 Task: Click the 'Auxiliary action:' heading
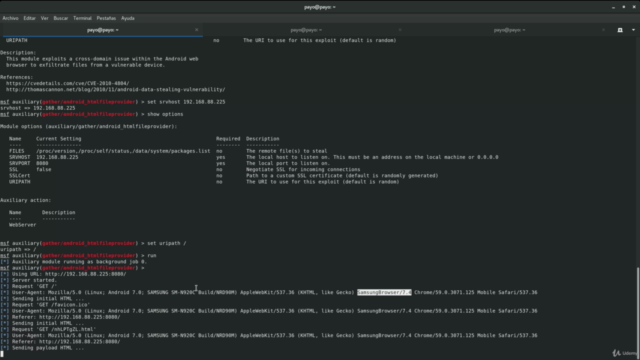25,200
